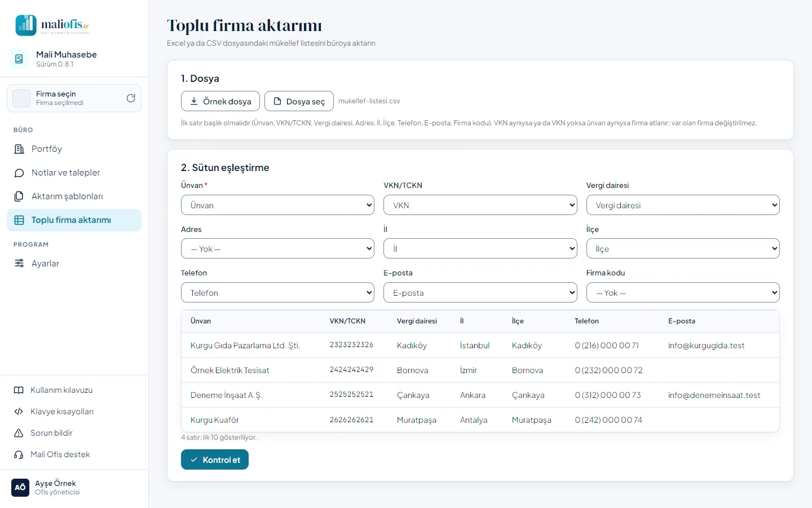Screen dimensions: 812x508
Task: Click the Sorun bildir warning icon
Action: pyautogui.click(x=19, y=433)
